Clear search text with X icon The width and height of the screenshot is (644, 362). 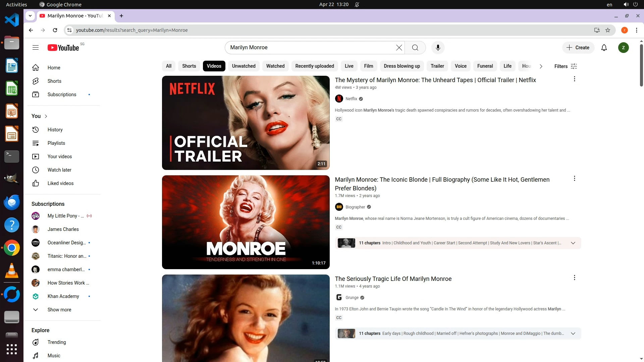(399, 48)
